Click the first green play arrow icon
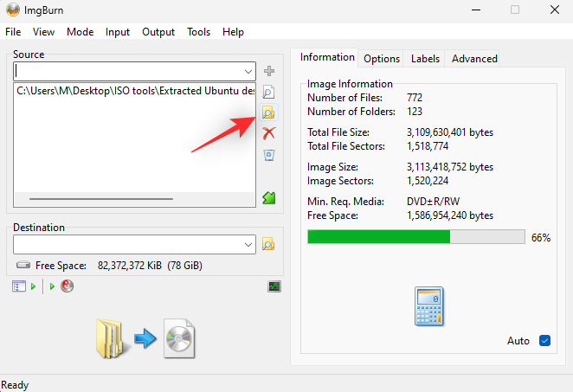Viewport: 573px width, 392px height. click(x=33, y=286)
